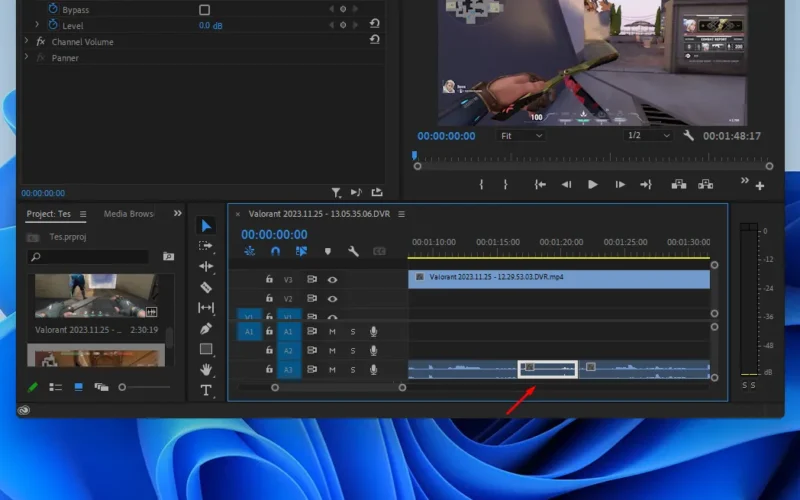Select the Track Select Forward tool
The height and width of the screenshot is (500, 800).
206,246
